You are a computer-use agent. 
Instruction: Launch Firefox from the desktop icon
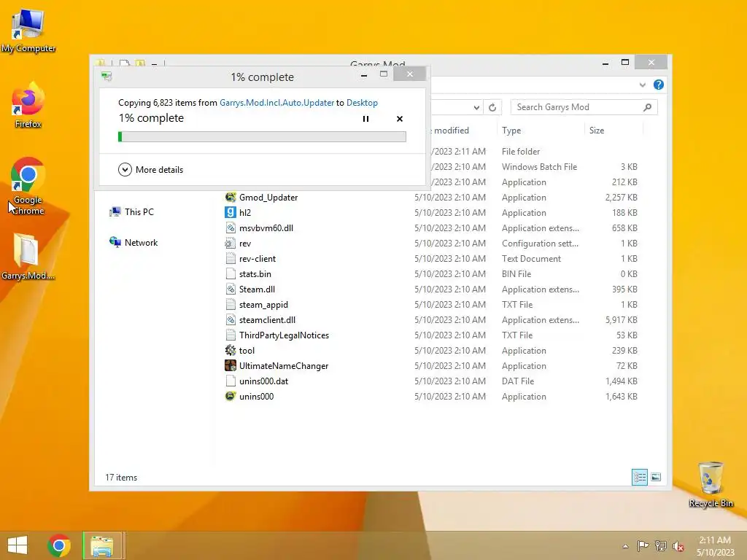(x=28, y=106)
